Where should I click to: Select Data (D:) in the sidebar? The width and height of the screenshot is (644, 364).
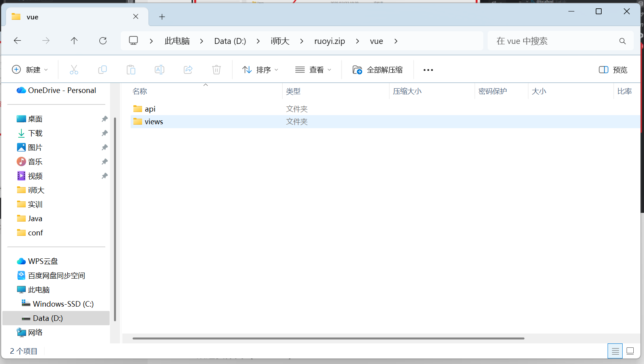pos(47,318)
